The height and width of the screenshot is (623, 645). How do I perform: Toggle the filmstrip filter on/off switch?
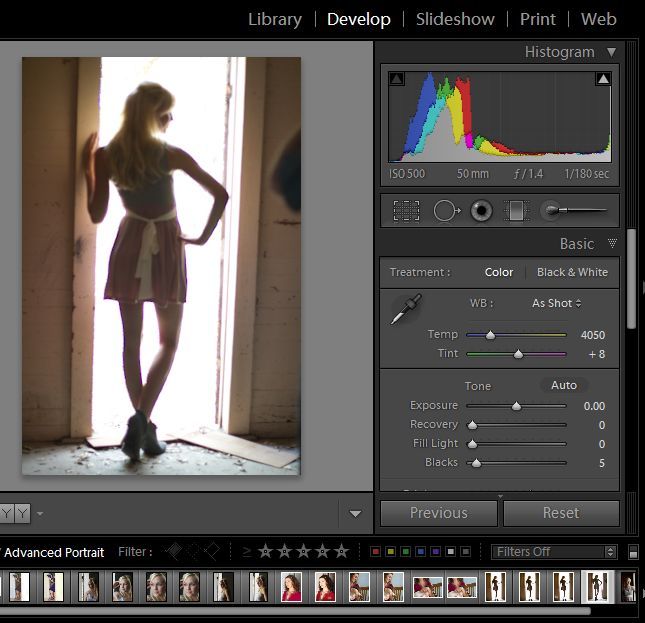point(633,551)
